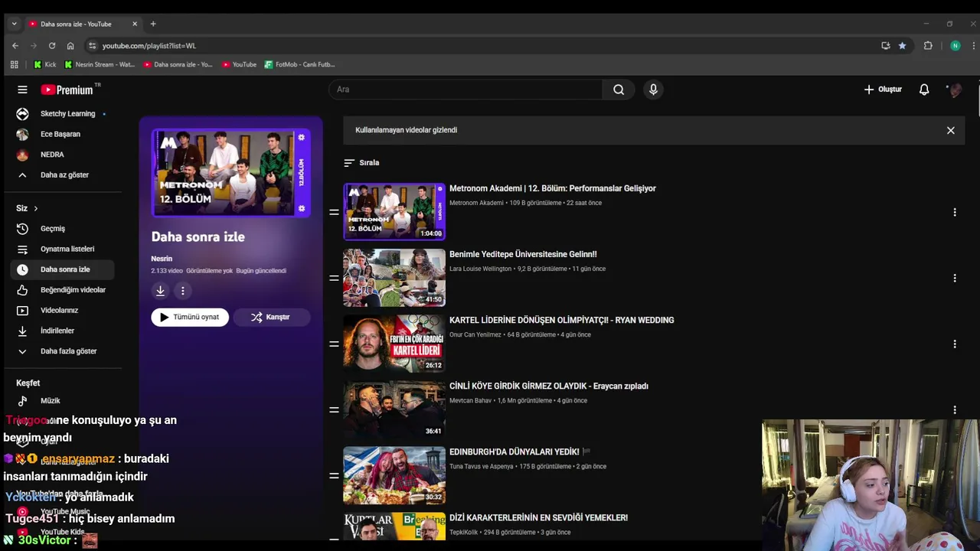Grab the reorder handle of Metronom Akademi video
This screenshot has height=551, width=980.
(x=334, y=212)
